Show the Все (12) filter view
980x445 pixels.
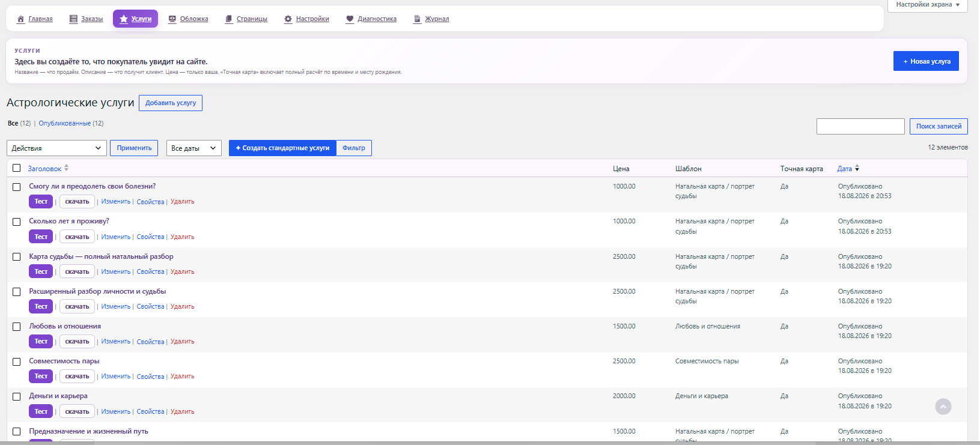click(x=19, y=124)
